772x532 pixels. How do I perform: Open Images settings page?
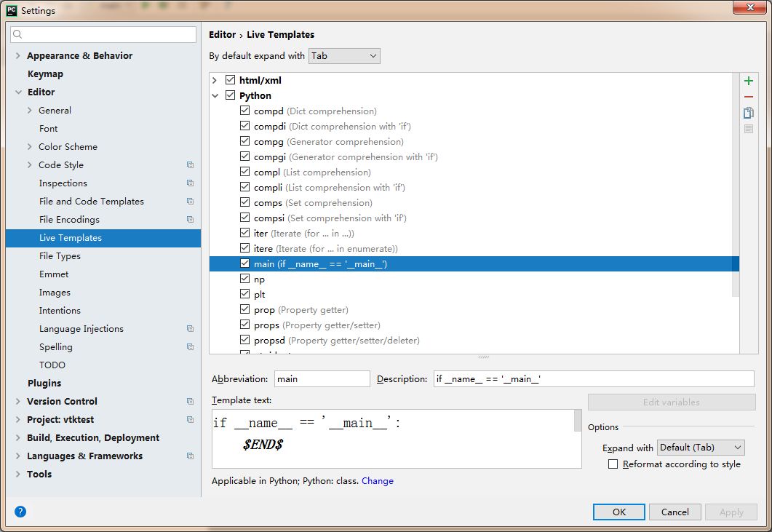click(55, 293)
